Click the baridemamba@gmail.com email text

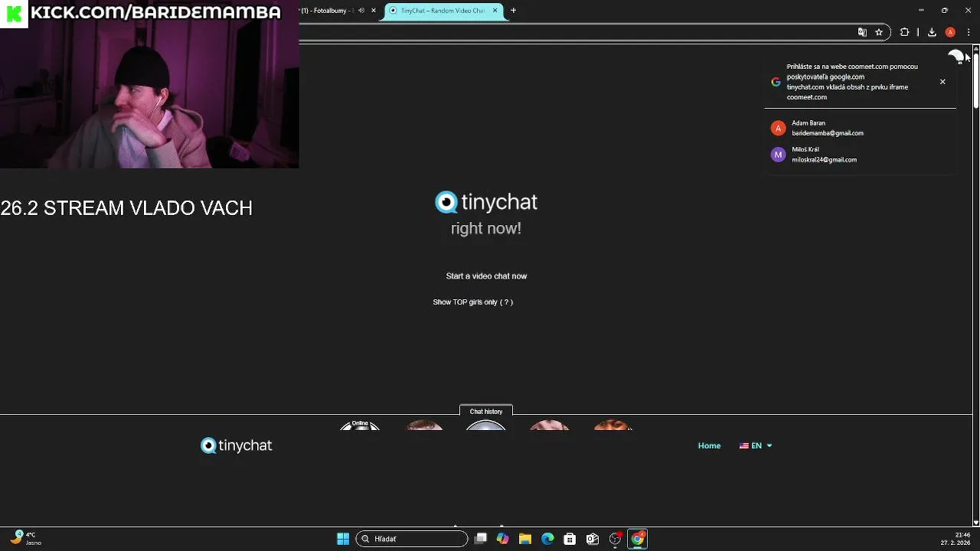[828, 133]
